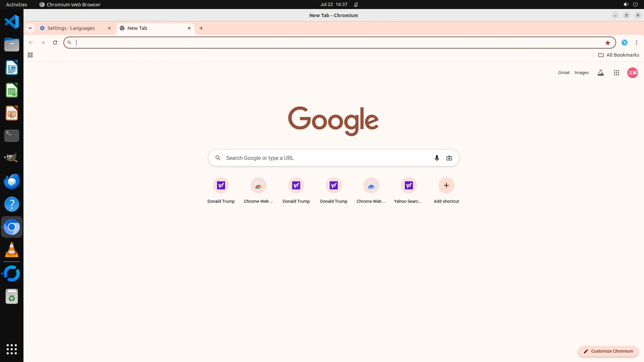Click the bookmark star in address bar
This screenshot has height=362, width=644.
pyautogui.click(x=607, y=43)
